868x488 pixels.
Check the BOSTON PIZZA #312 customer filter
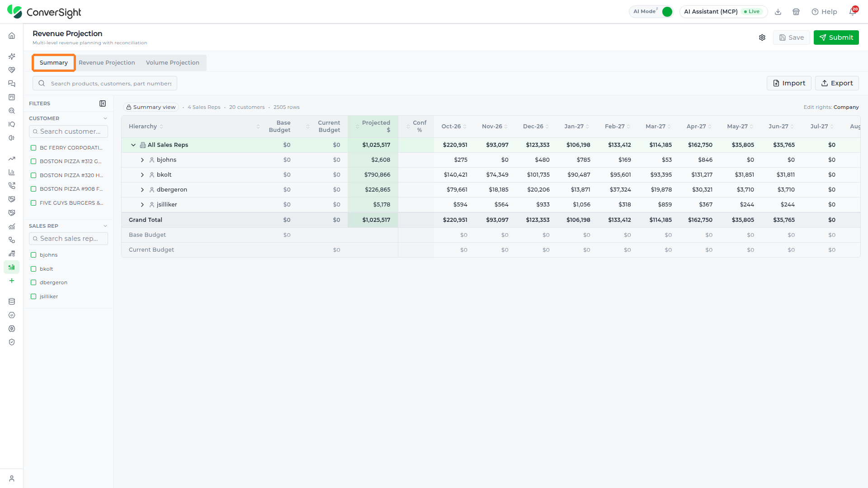33,161
